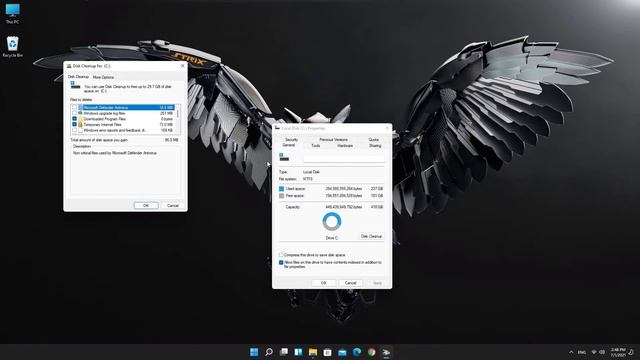Click ENG language indicator in tray
This screenshot has width=640, height=360.
(582, 352)
